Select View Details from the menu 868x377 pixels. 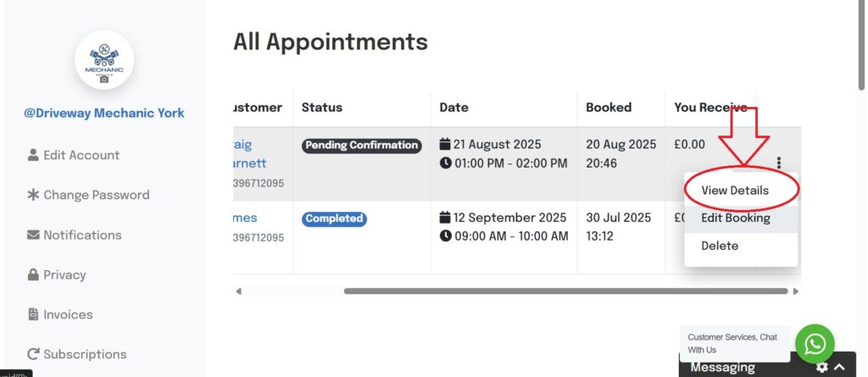pos(735,191)
